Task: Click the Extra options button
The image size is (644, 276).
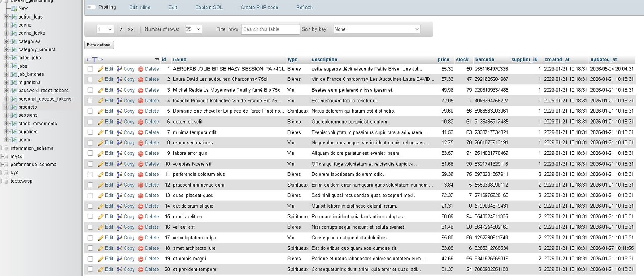Action: click(99, 45)
